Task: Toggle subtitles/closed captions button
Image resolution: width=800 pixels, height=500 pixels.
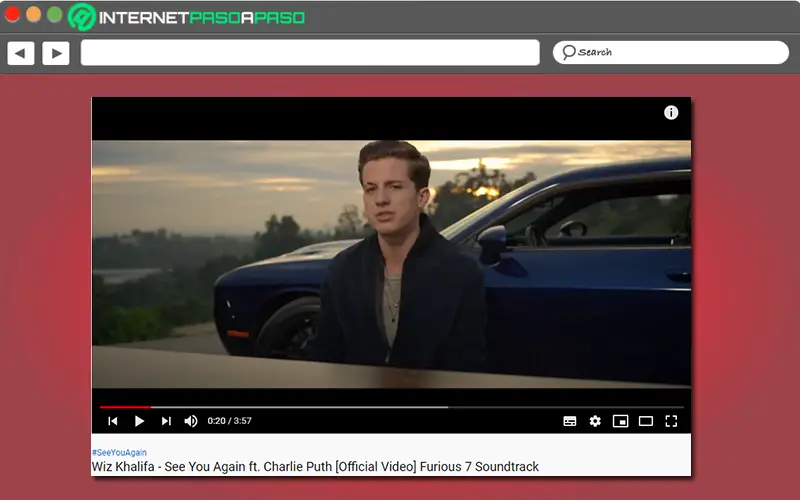Action: tap(570, 421)
